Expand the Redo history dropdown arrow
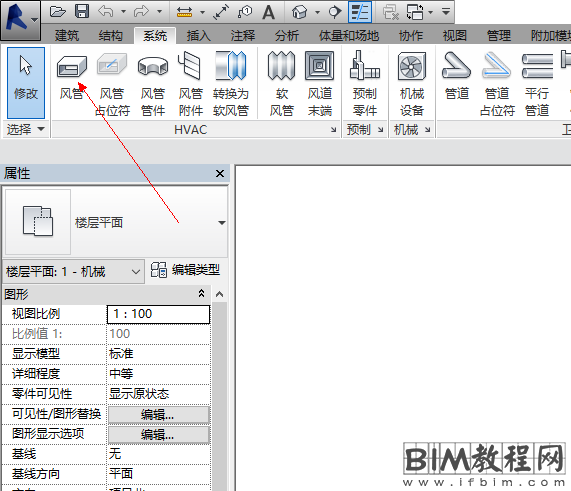 (159, 12)
